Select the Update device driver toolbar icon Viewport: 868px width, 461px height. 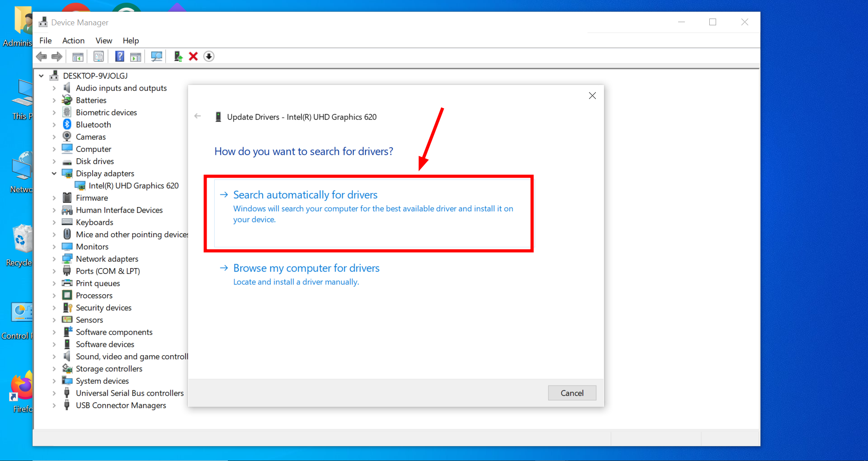coord(178,56)
